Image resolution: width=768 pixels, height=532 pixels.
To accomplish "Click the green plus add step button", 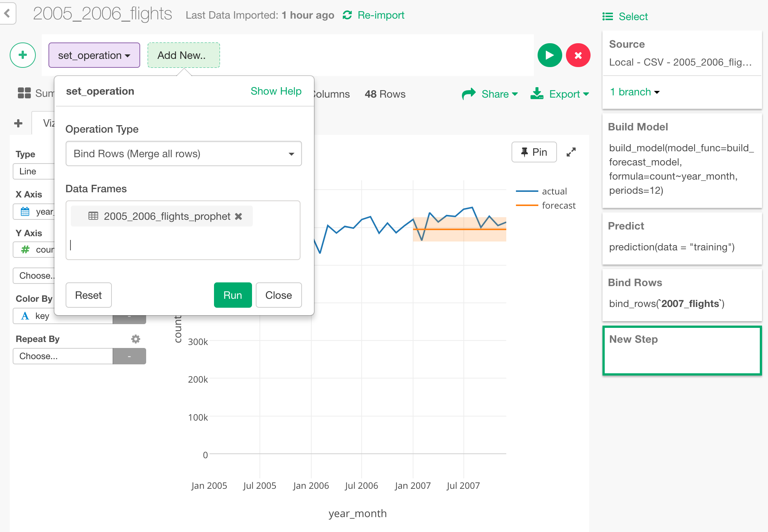I will point(23,55).
